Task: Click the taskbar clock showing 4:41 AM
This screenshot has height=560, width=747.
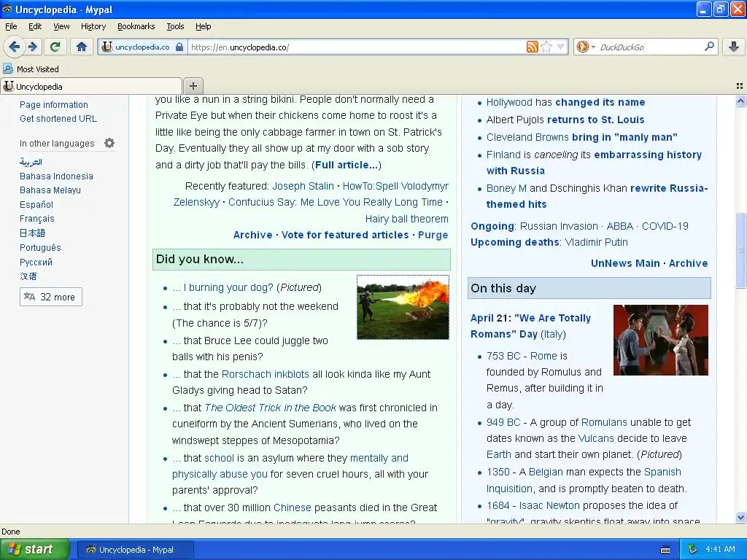Action: pyautogui.click(x=720, y=550)
